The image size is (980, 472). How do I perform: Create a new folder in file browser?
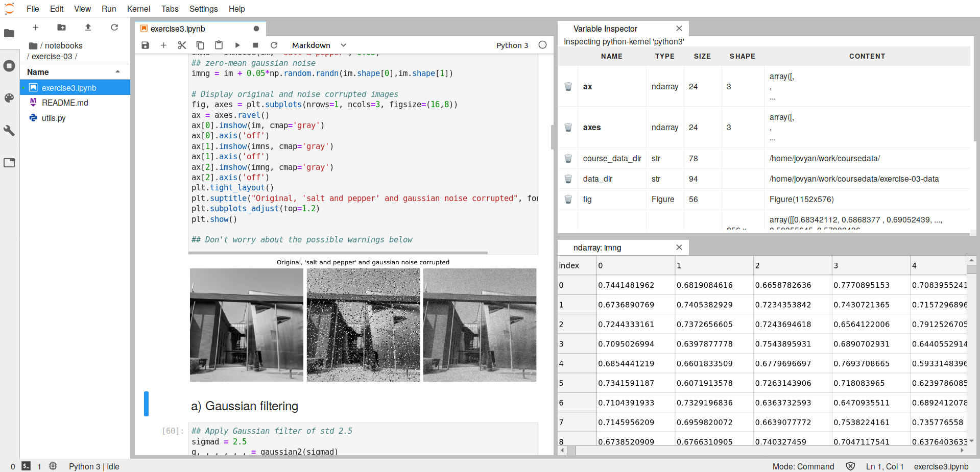click(61, 28)
